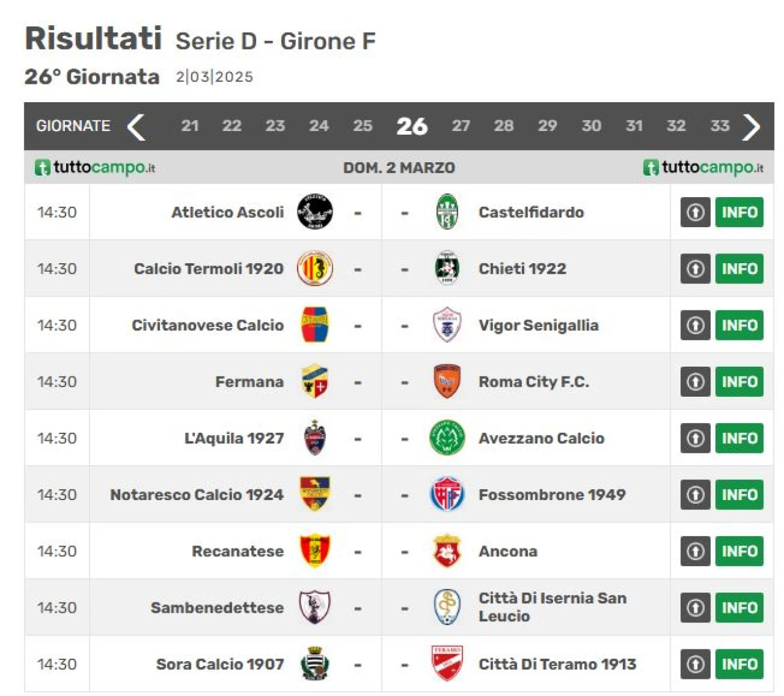Click the Castelfidardo team crest
The height and width of the screenshot is (696, 784).
(447, 212)
